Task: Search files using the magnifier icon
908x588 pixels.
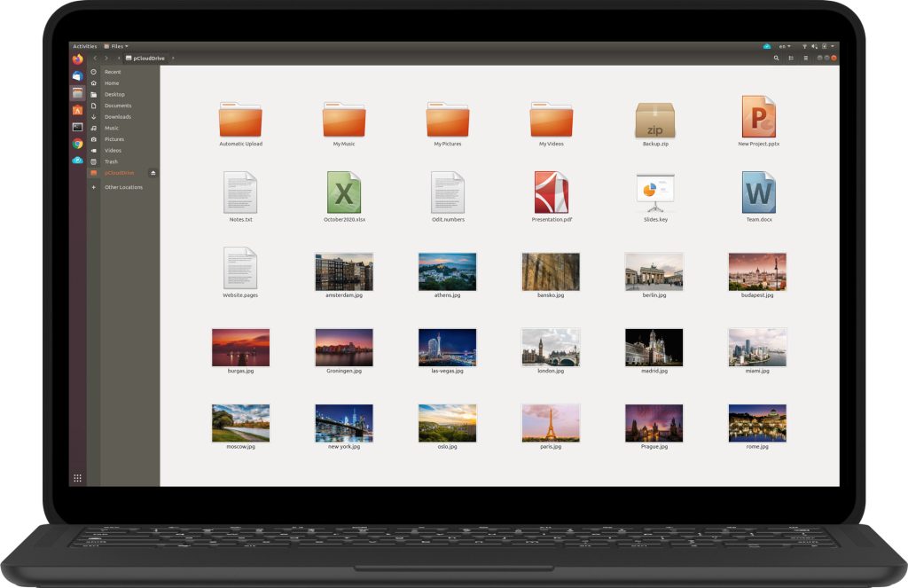Action: (776, 59)
